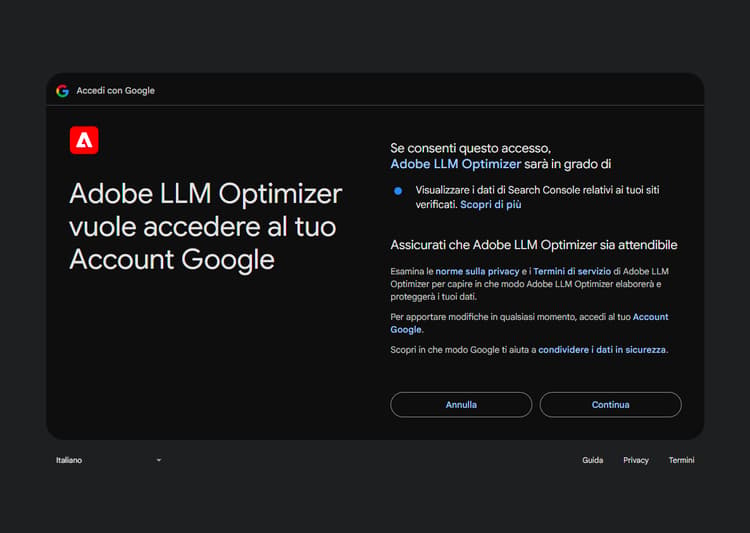Click the 'Accedi con Google' header text
The height and width of the screenshot is (533, 750).
(x=116, y=90)
